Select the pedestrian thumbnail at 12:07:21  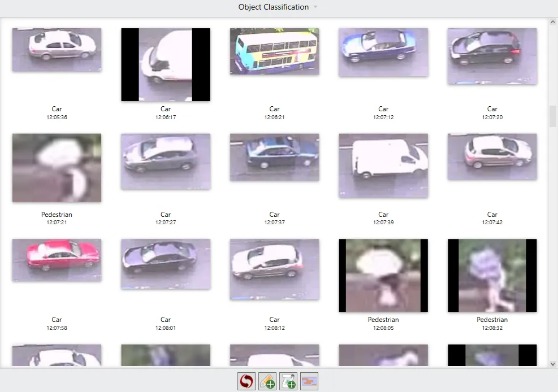[x=57, y=168]
